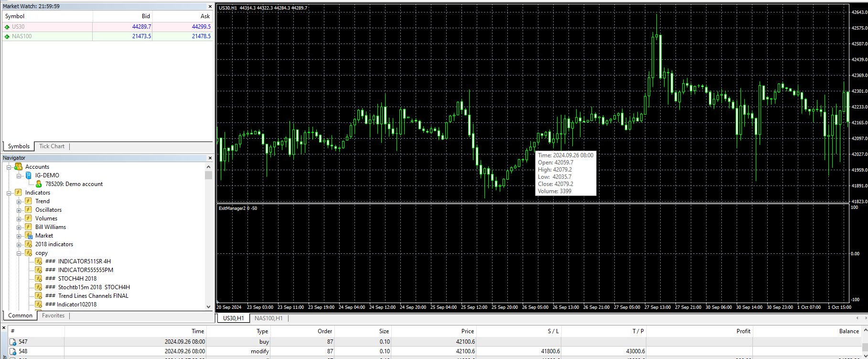Click the INDICATOR555555PM indicator icon
This screenshot has width=868, height=359.
coord(39,270)
